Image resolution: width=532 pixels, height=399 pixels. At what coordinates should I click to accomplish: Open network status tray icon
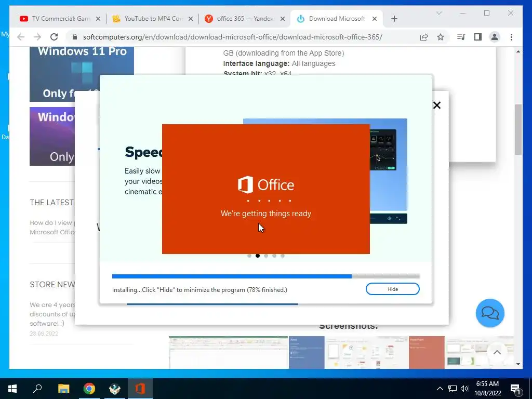coord(453,389)
